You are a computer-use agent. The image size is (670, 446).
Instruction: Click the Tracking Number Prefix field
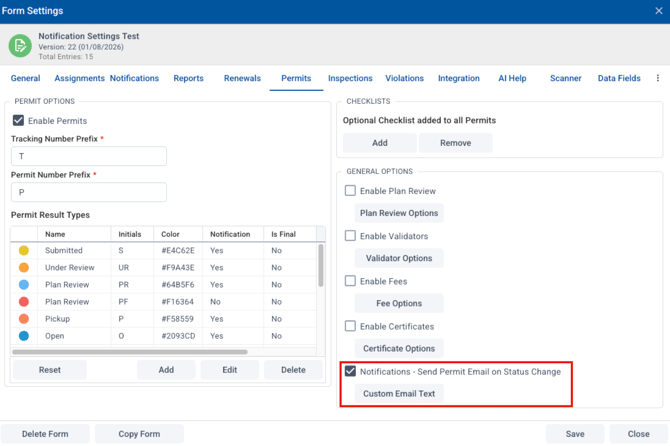89,157
